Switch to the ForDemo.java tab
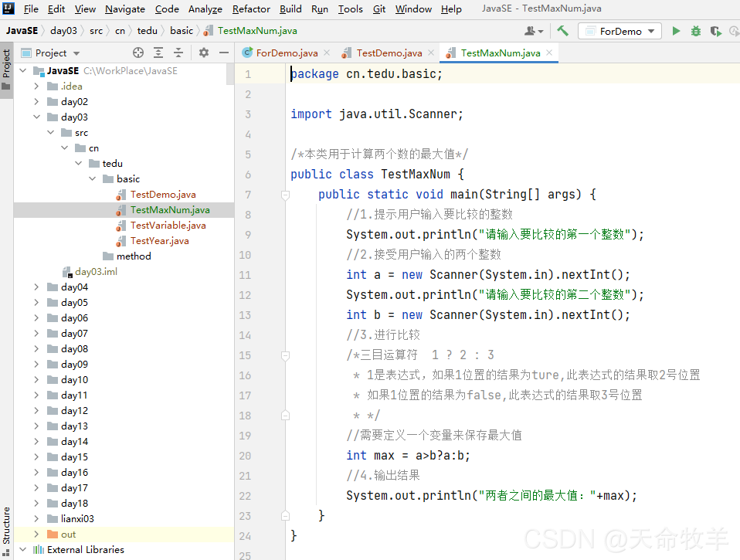The image size is (740, 560). point(286,53)
